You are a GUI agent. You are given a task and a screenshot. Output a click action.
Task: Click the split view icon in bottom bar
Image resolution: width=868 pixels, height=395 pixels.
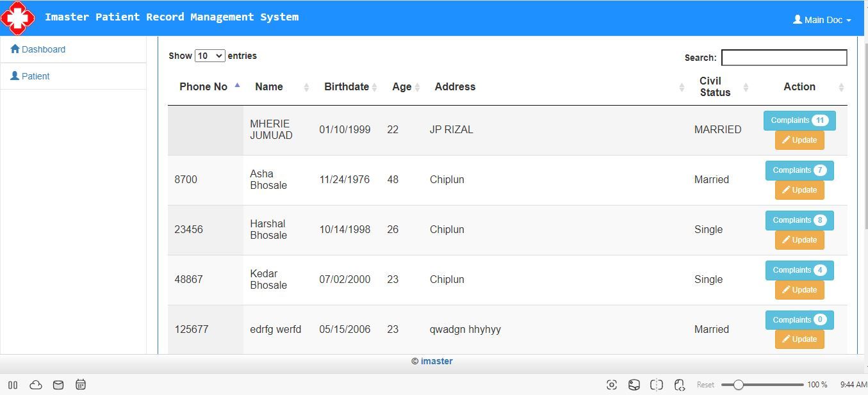(657, 385)
